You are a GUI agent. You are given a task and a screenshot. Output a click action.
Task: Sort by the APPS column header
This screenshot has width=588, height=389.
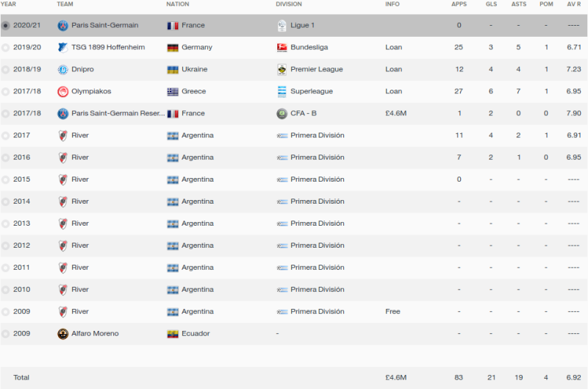[x=459, y=4]
